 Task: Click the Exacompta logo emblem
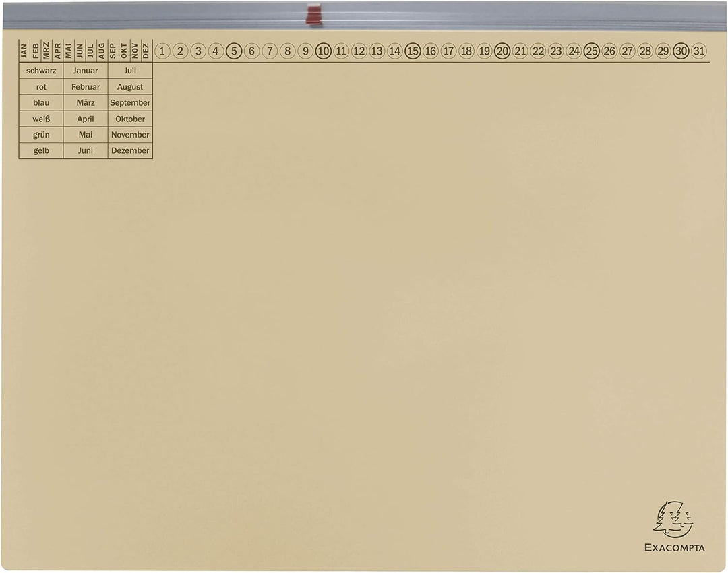click(x=673, y=520)
